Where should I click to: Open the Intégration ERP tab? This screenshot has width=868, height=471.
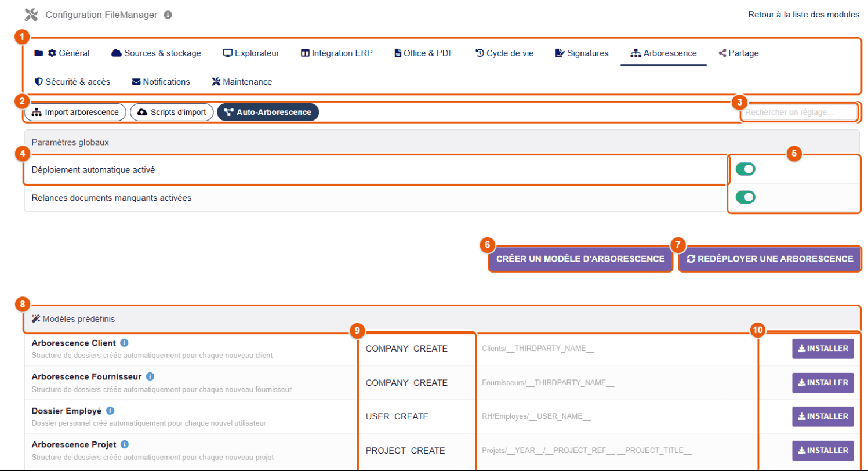coord(336,53)
